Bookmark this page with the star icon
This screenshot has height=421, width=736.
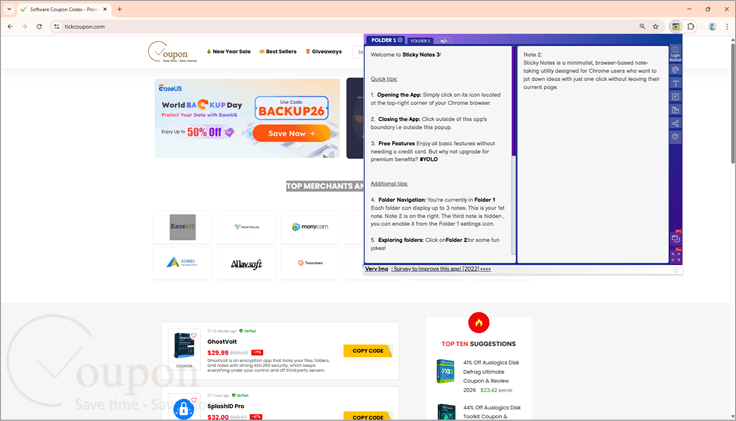pos(656,27)
